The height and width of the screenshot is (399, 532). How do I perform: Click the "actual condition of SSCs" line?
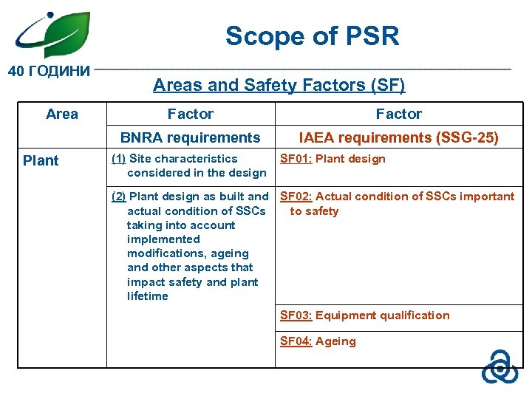pos(197,211)
